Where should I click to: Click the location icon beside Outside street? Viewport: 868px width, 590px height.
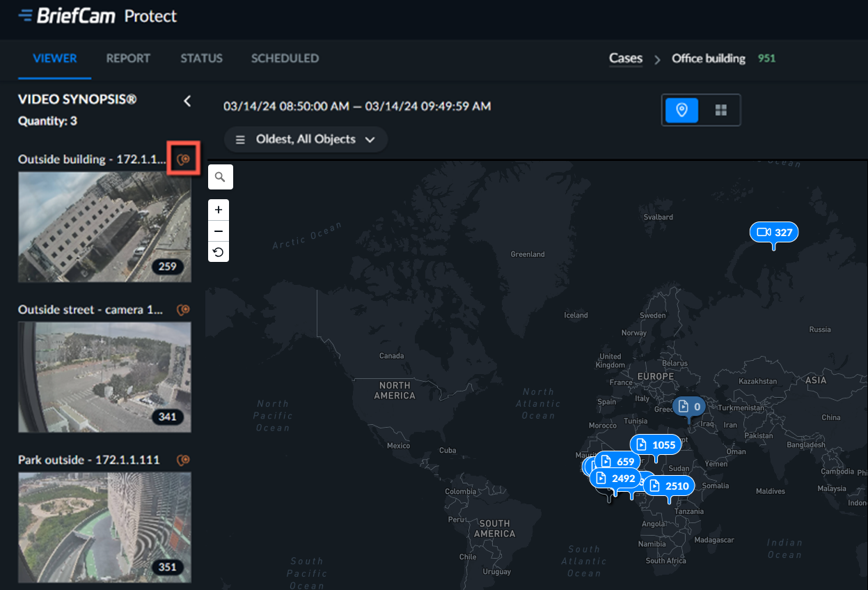tap(184, 309)
